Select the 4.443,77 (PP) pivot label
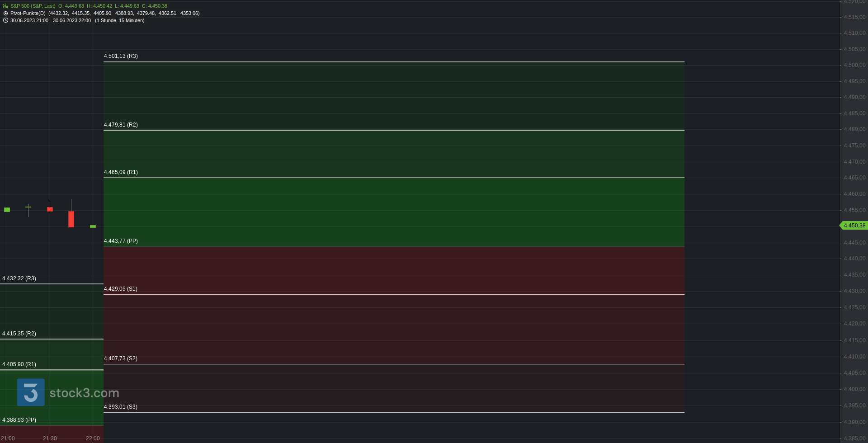The width and height of the screenshot is (868, 443). [121, 241]
